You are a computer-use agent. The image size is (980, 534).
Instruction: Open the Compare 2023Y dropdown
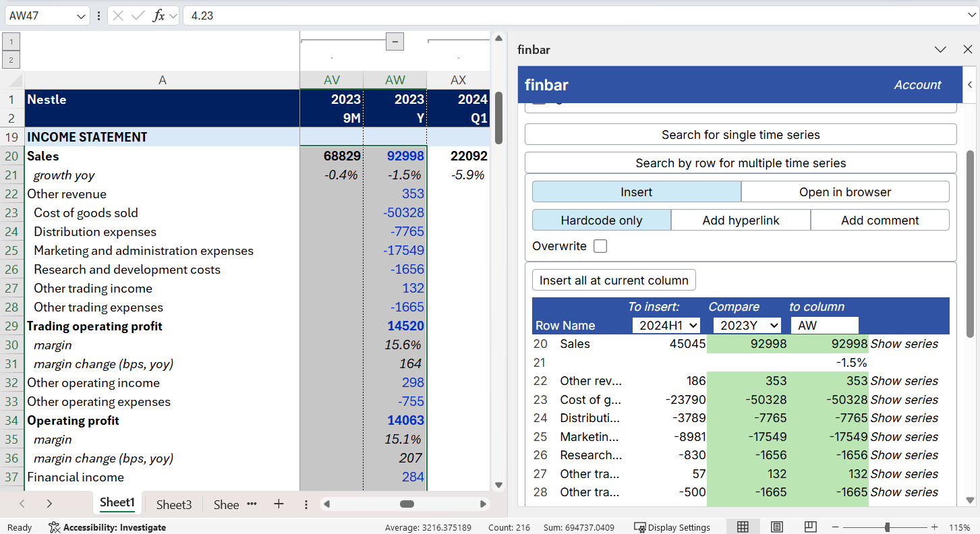[747, 325]
